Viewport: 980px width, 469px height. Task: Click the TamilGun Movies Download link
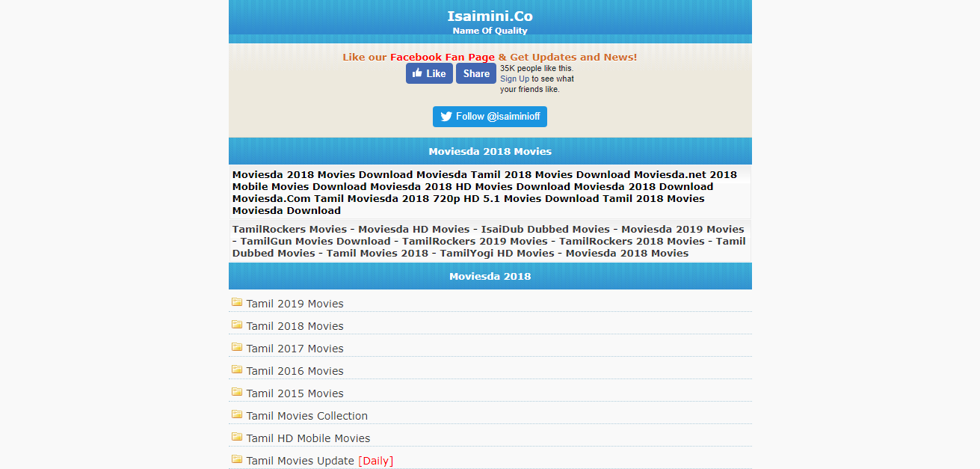pos(315,241)
